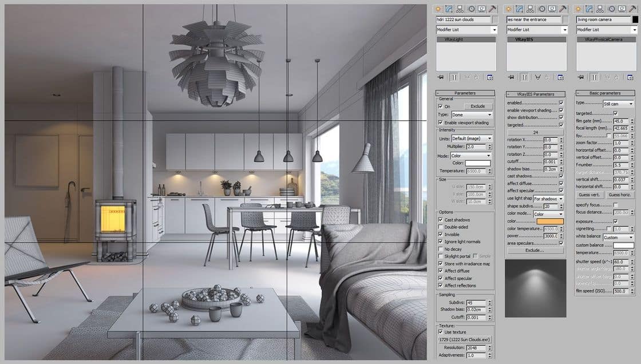Open the orange color swatch in VRayIES settings
Image resolution: width=641 pixels, height=364 pixels.
(x=549, y=220)
